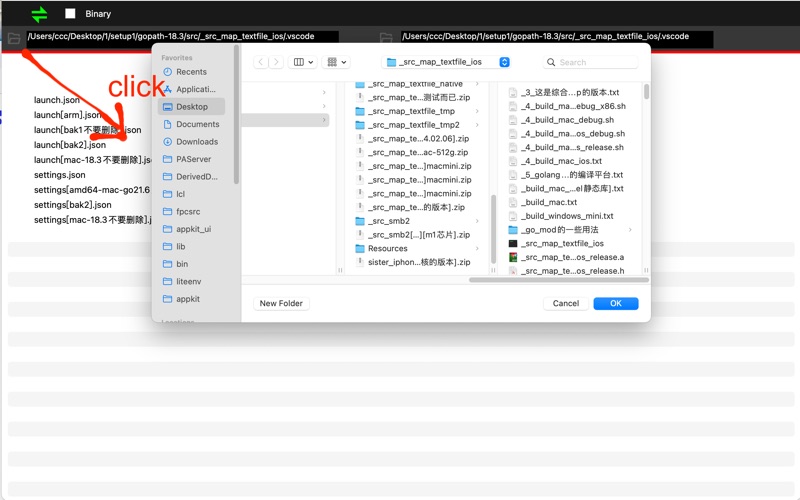Click the horizontal scrollbar of file browser

point(555,280)
